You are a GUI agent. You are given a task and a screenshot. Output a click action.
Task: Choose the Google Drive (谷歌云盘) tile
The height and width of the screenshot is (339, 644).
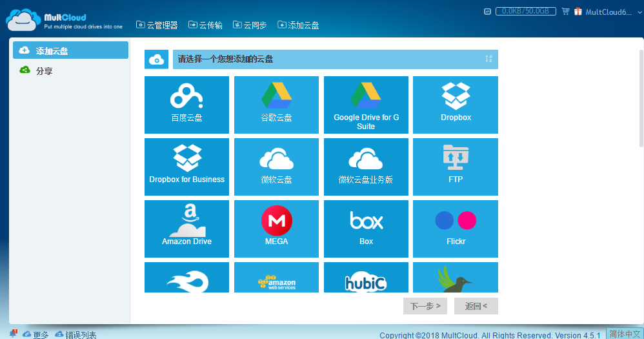pyautogui.click(x=276, y=105)
